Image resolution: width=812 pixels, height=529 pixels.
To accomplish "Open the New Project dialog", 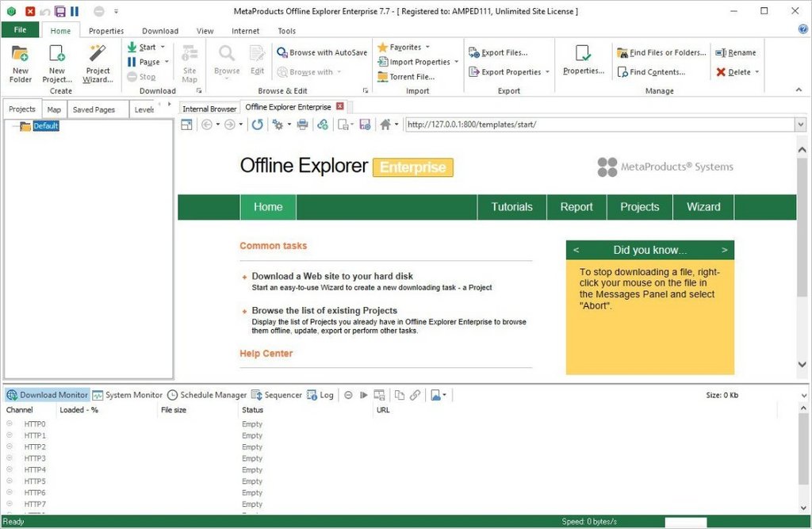I will click(57, 64).
